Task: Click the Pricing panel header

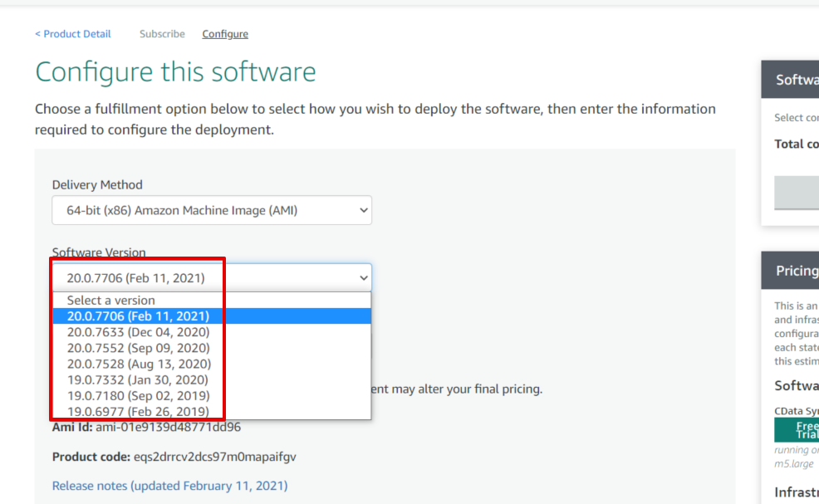Action: pyautogui.click(x=790, y=271)
